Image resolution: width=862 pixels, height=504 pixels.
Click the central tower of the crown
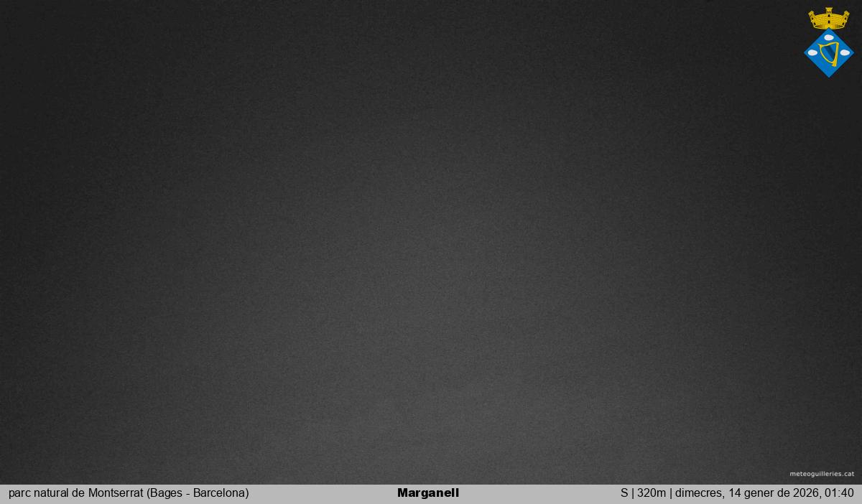828,12
